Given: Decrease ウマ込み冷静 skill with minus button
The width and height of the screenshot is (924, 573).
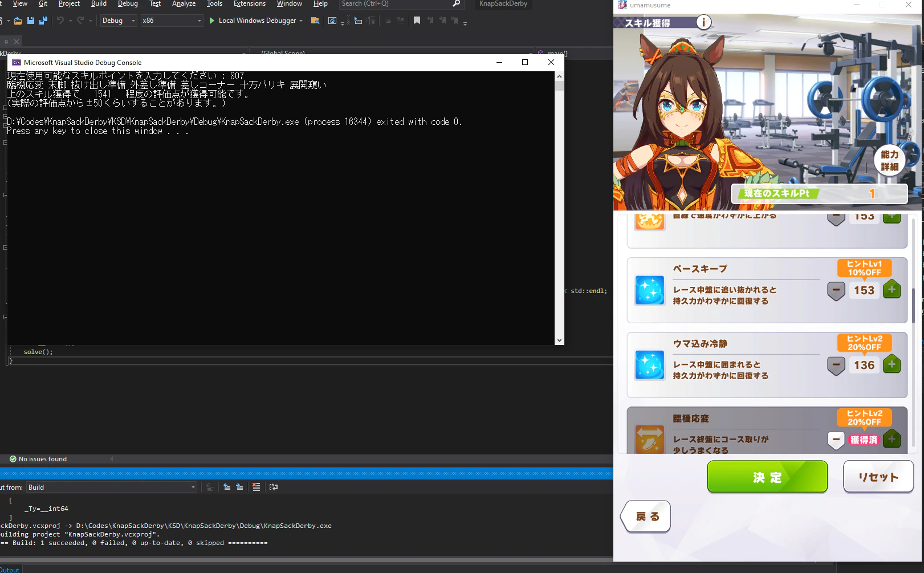Looking at the screenshot, I should pos(836,365).
